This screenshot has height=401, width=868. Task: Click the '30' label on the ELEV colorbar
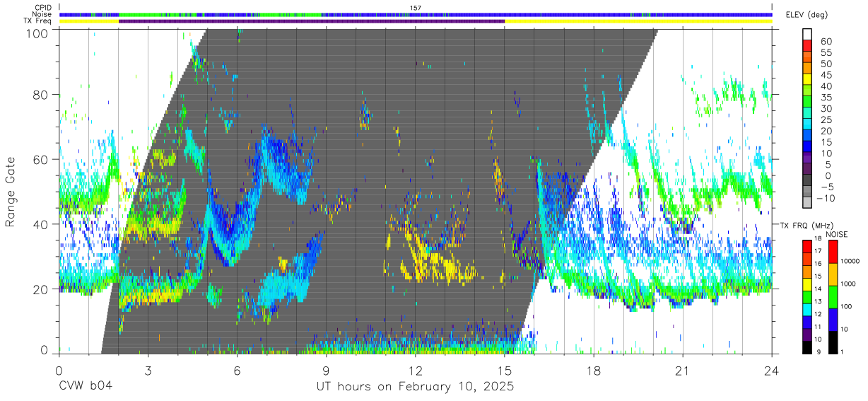click(x=826, y=109)
